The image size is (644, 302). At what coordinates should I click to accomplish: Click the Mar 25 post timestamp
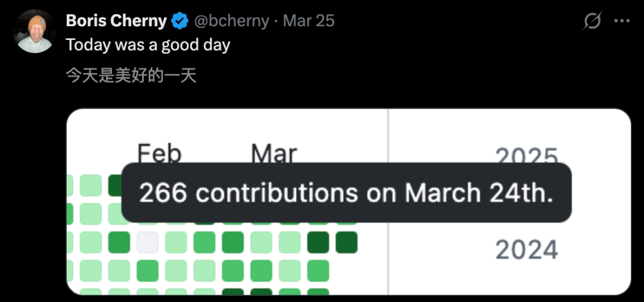[x=309, y=21]
